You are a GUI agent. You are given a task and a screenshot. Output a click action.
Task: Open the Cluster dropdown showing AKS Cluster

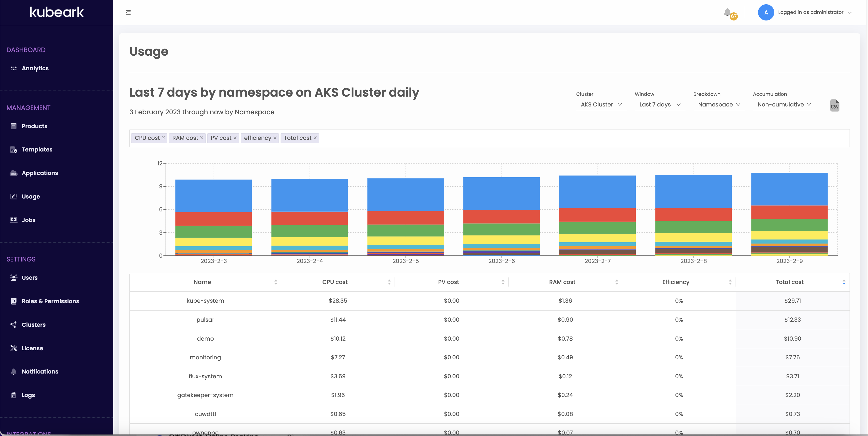pos(601,104)
